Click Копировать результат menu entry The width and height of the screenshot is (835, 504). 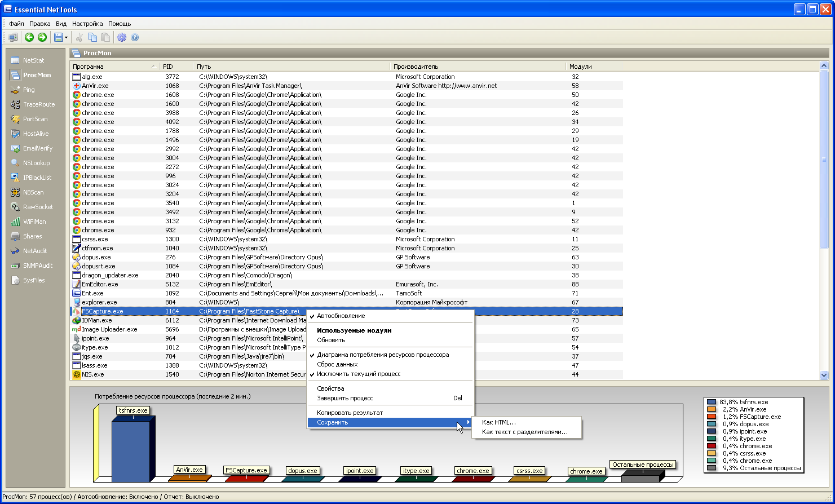(390, 413)
